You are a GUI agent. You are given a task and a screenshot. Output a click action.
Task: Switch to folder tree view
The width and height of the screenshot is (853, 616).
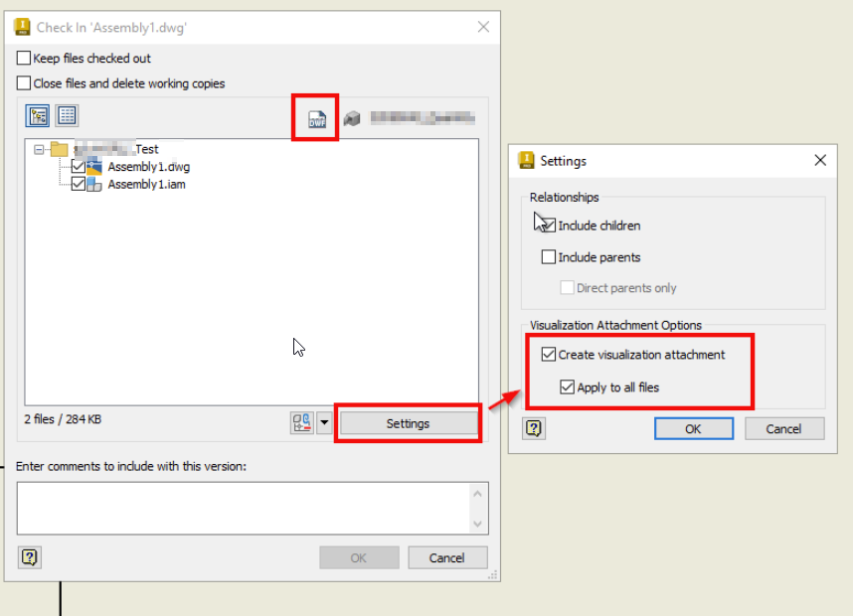[x=38, y=116]
